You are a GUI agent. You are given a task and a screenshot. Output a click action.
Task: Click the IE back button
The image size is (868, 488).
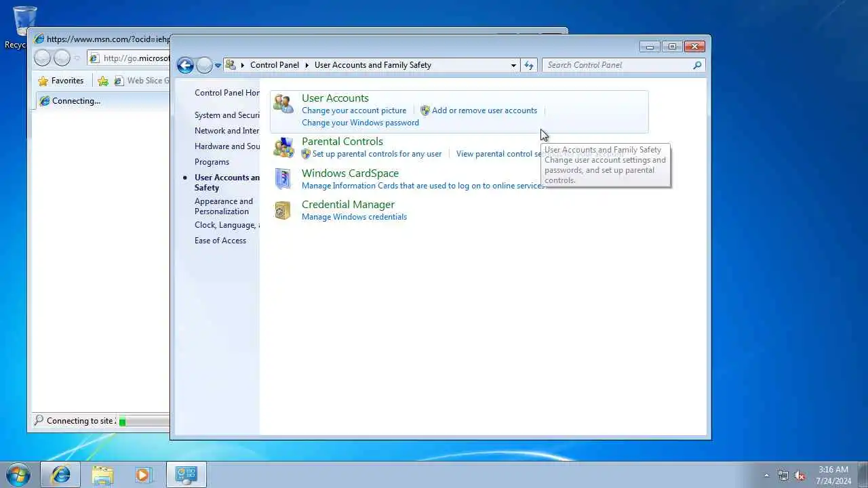tap(42, 58)
